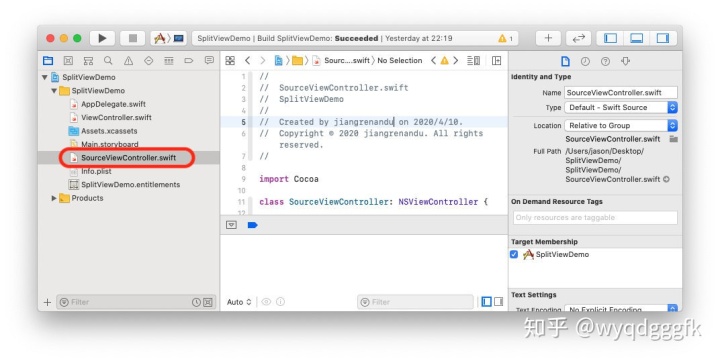The width and height of the screenshot is (720, 361).
Task: Show the console pane toggle
Action: click(499, 302)
